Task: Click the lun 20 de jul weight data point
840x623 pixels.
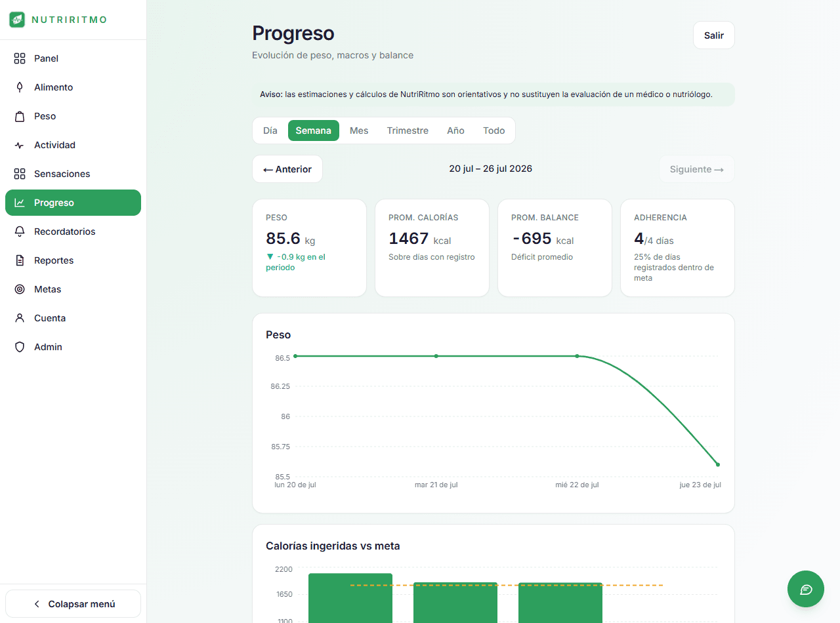Action: pyautogui.click(x=295, y=356)
